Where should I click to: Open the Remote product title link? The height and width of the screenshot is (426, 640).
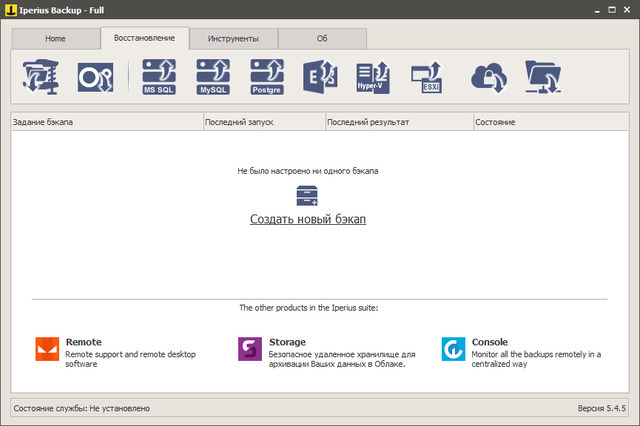[84, 342]
